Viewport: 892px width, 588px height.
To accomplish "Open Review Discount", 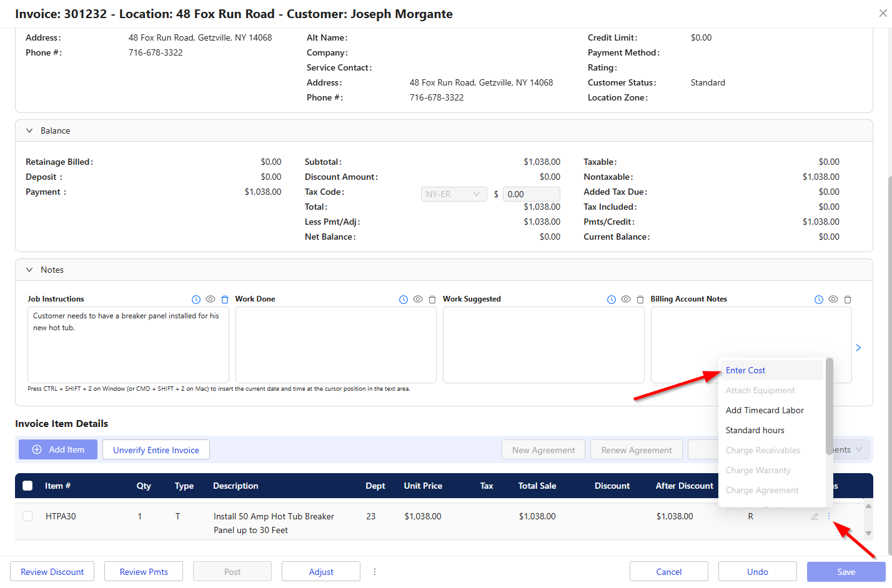I will pyautogui.click(x=52, y=572).
